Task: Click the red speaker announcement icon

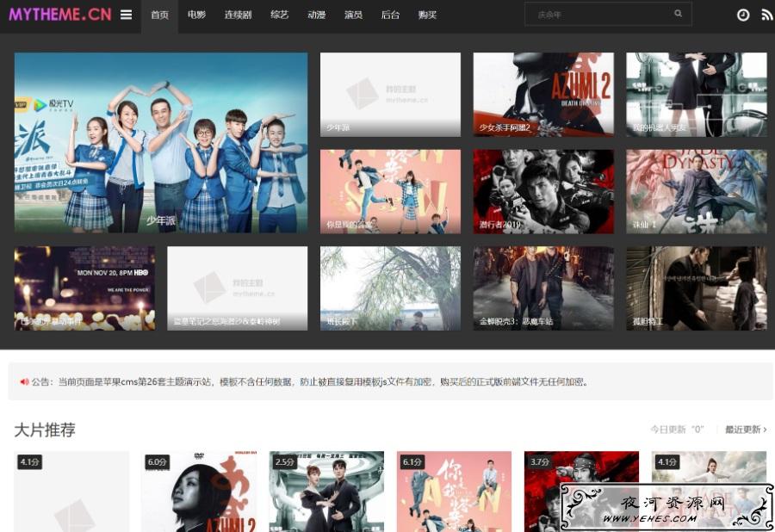Action: (x=24, y=382)
